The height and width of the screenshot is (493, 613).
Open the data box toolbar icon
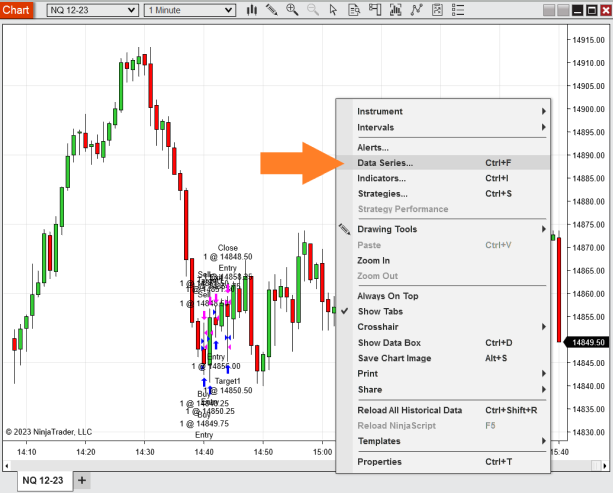(x=354, y=10)
